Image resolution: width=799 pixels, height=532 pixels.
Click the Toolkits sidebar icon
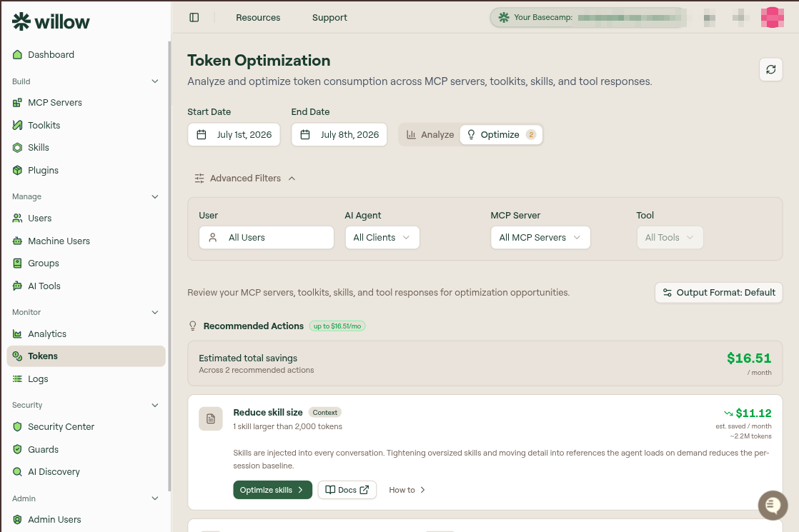click(17, 125)
